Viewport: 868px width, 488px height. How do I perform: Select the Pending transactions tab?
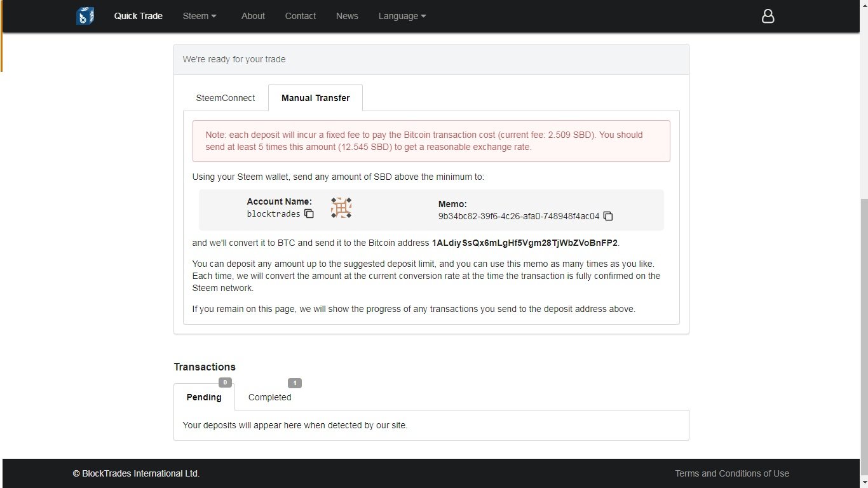tap(204, 397)
